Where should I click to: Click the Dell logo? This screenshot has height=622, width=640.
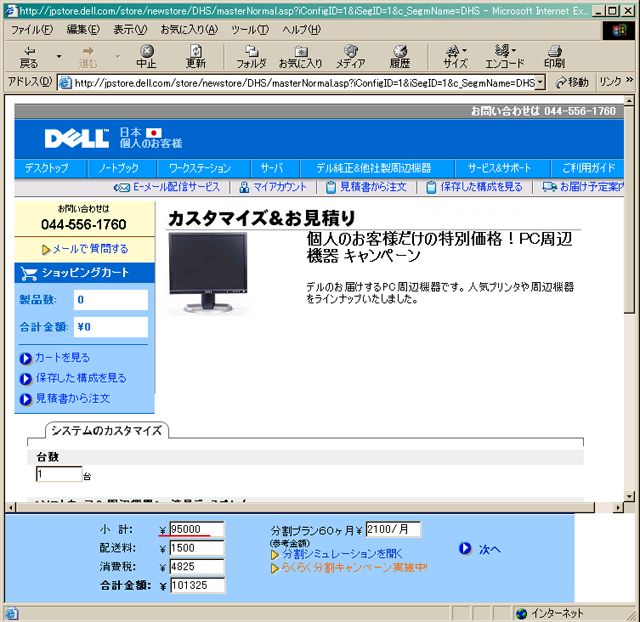(77, 139)
